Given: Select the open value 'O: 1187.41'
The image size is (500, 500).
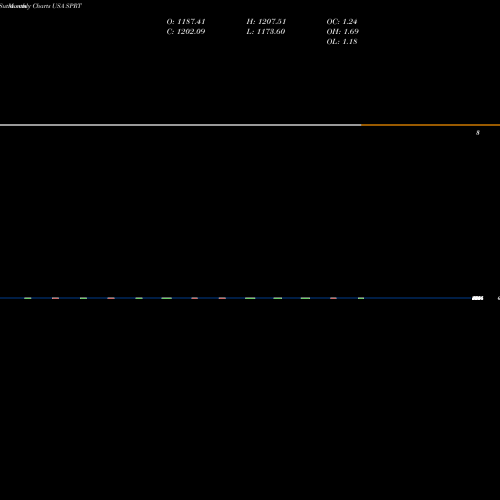Looking at the screenshot, I should pyautogui.click(x=186, y=22).
